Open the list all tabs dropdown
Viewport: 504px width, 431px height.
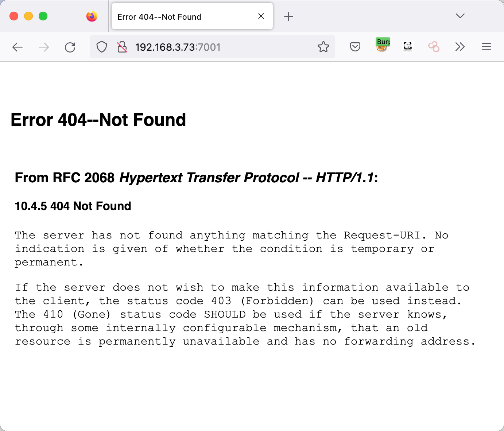460,16
